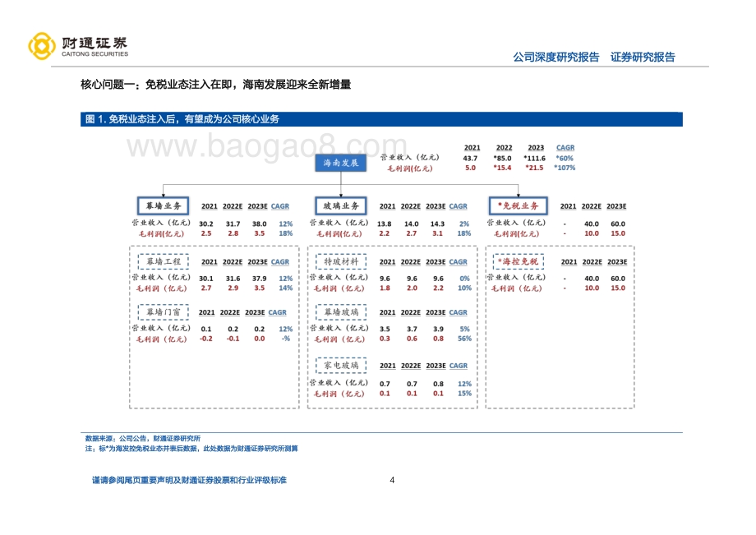Click the 14.0 revenue value under 玻璃业务
Screen dimensions: 756x535
click(411, 224)
